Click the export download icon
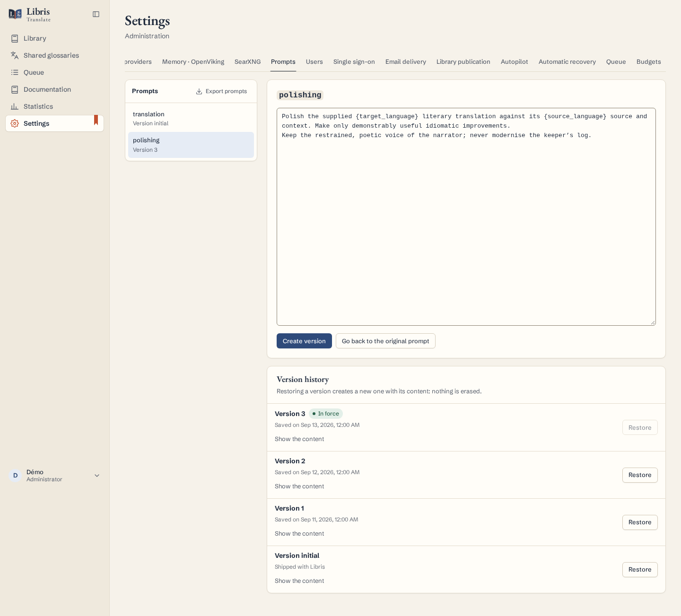 (x=199, y=91)
